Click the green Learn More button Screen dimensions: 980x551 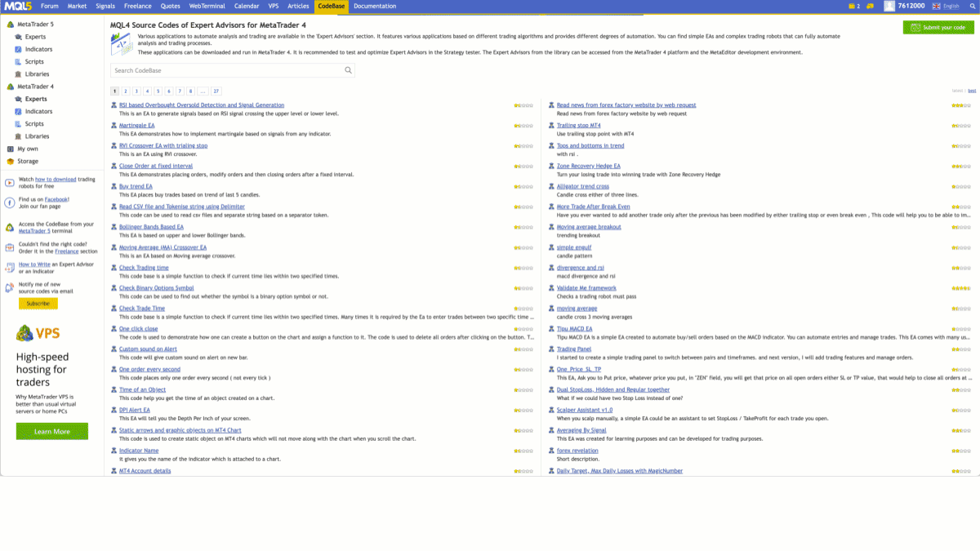[x=51, y=431]
